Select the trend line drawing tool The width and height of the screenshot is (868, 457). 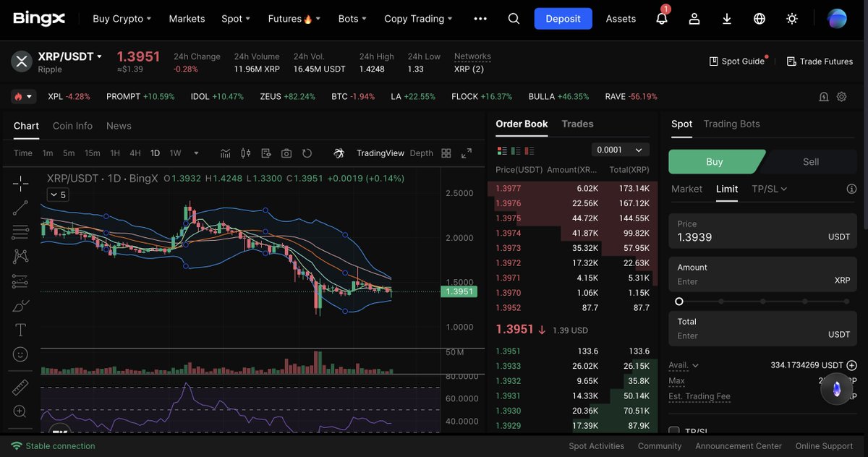pos(20,208)
